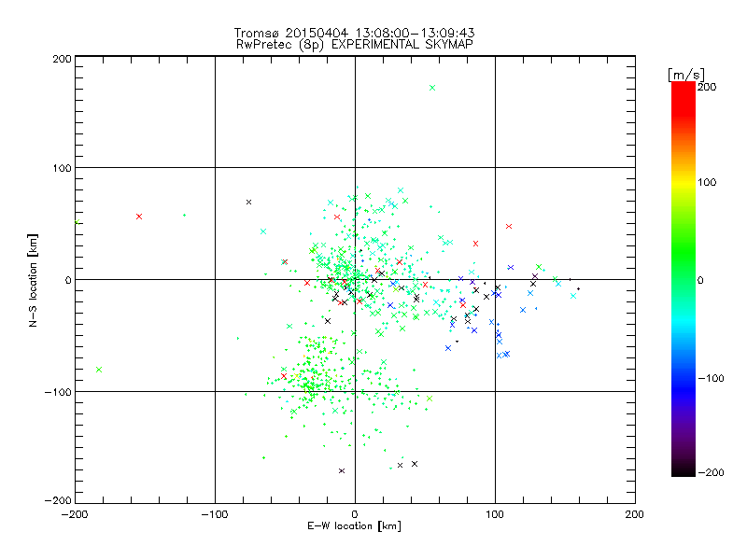
Task: Click the E-W axis '-100' tick label
Action: click(215, 514)
